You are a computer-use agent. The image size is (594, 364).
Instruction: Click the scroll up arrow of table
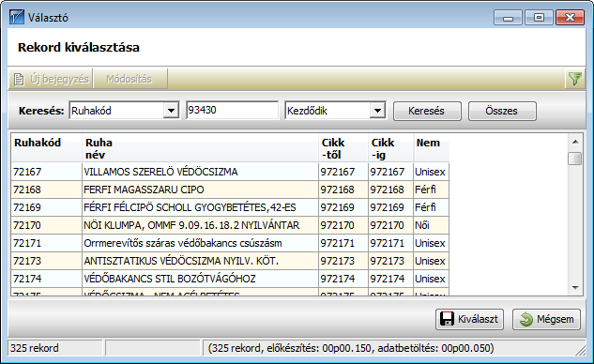coord(575,142)
